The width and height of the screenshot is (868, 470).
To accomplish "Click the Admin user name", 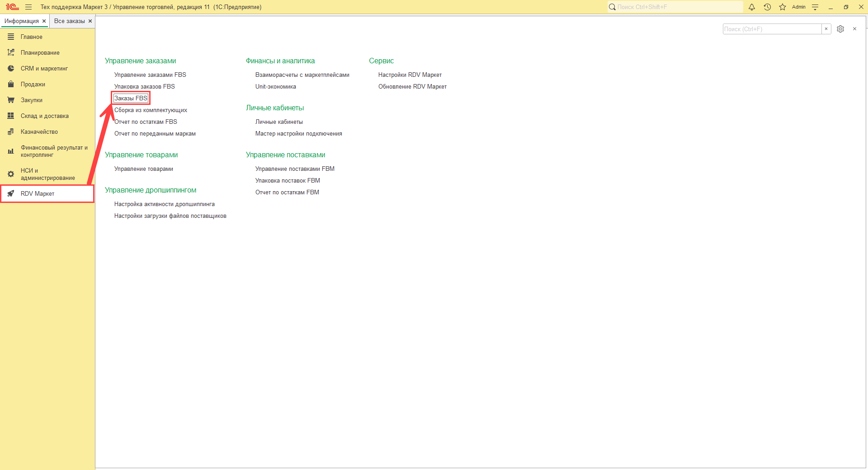I will pyautogui.click(x=799, y=7).
